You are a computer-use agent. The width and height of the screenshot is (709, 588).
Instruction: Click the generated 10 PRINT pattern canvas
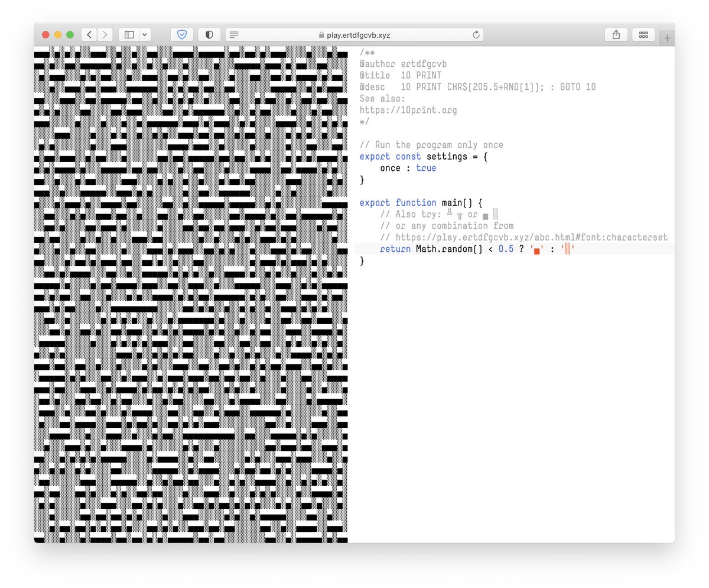[191, 294]
